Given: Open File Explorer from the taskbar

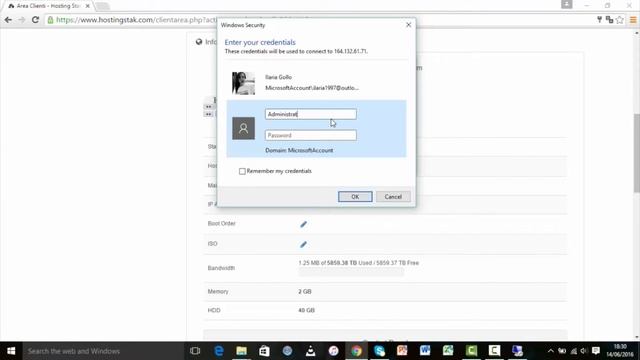Looking at the screenshot, I should (x=242, y=351).
